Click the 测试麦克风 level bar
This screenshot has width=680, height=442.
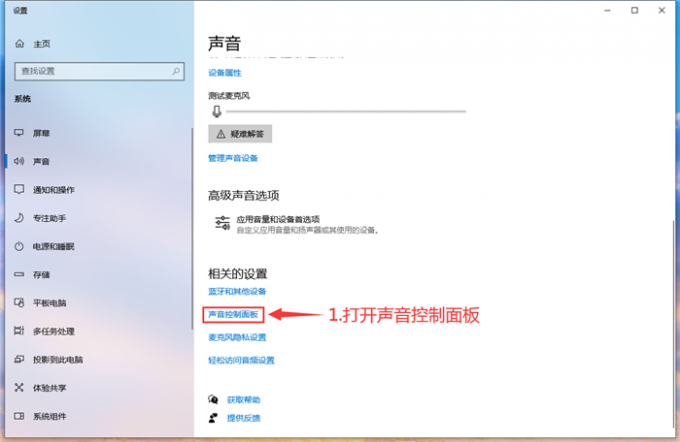click(x=346, y=111)
